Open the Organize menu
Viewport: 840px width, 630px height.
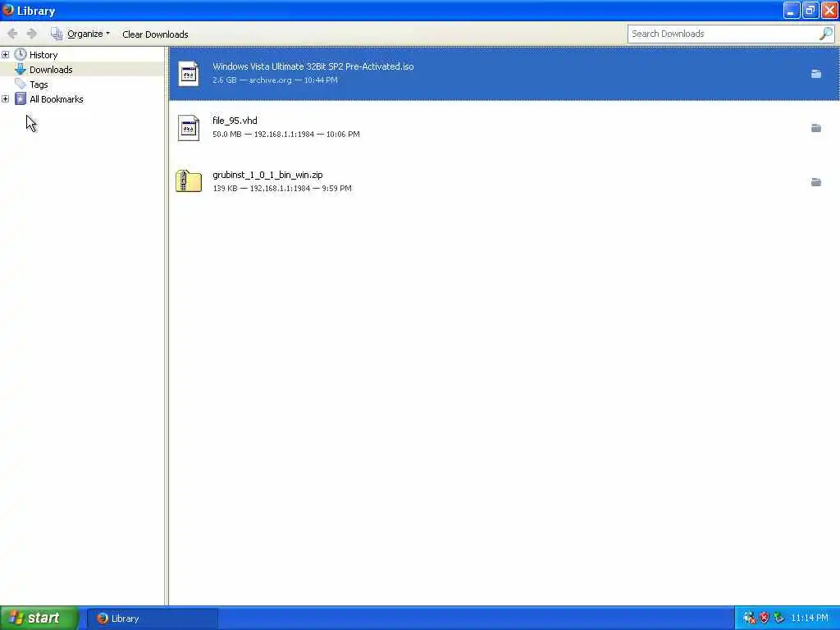[x=80, y=34]
